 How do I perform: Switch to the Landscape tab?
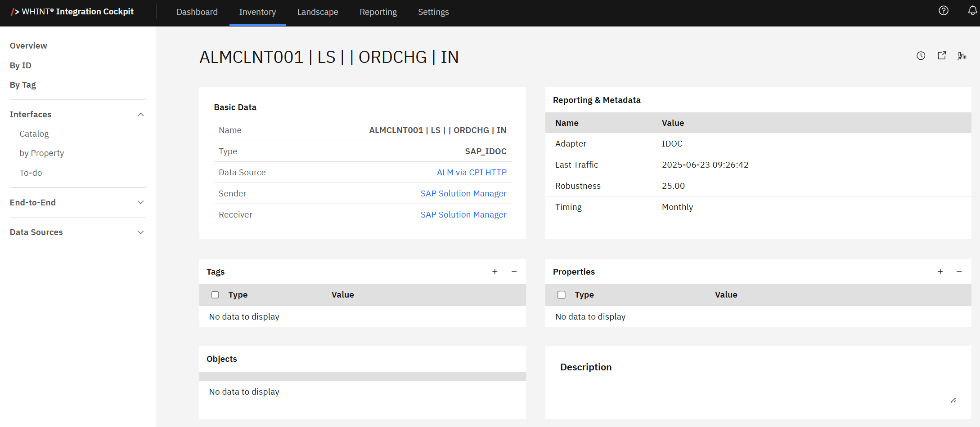318,12
